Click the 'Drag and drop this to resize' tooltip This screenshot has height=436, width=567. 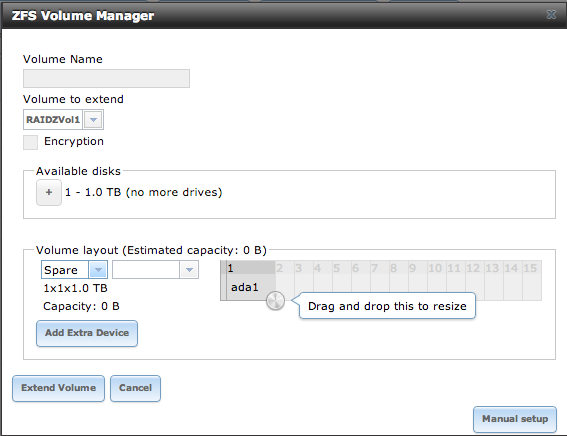click(x=387, y=306)
